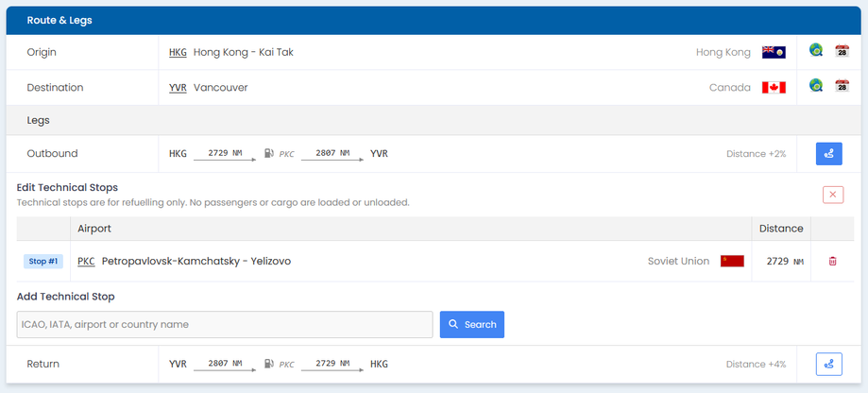Open globe search icon in Origin row
The height and width of the screenshot is (393, 868).
tap(815, 50)
